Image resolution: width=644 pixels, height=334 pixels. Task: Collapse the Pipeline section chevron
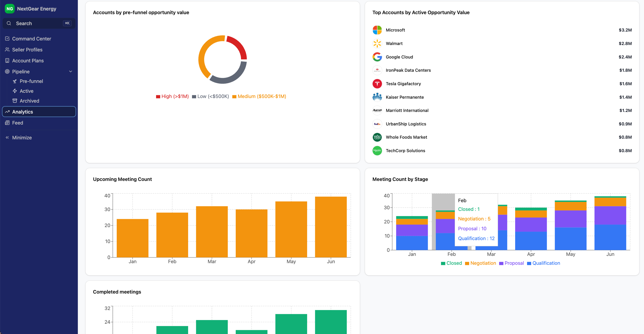click(71, 72)
